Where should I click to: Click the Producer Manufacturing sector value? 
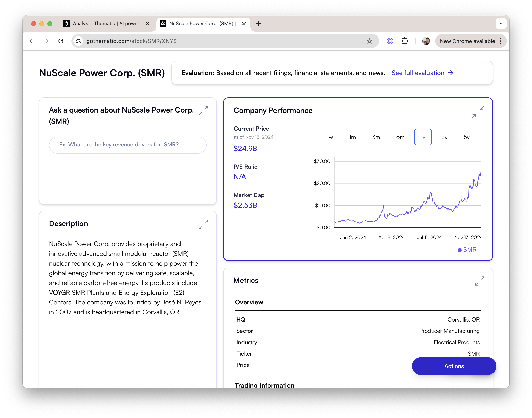pos(449,331)
